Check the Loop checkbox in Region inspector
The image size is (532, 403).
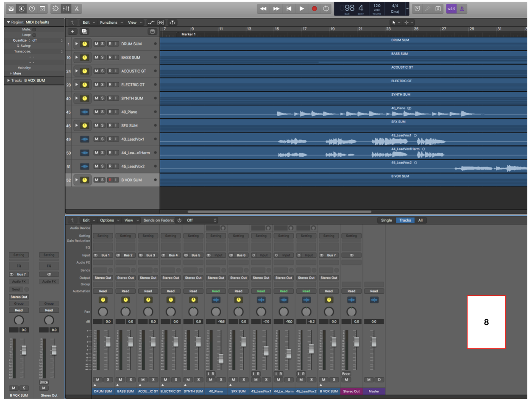pyautogui.click(x=34, y=35)
